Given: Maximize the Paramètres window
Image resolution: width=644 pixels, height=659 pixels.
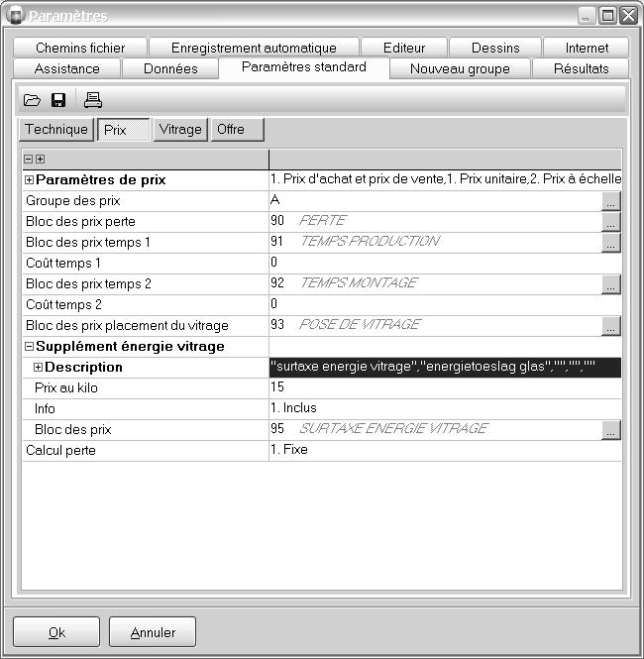Looking at the screenshot, I should pos(607,16).
